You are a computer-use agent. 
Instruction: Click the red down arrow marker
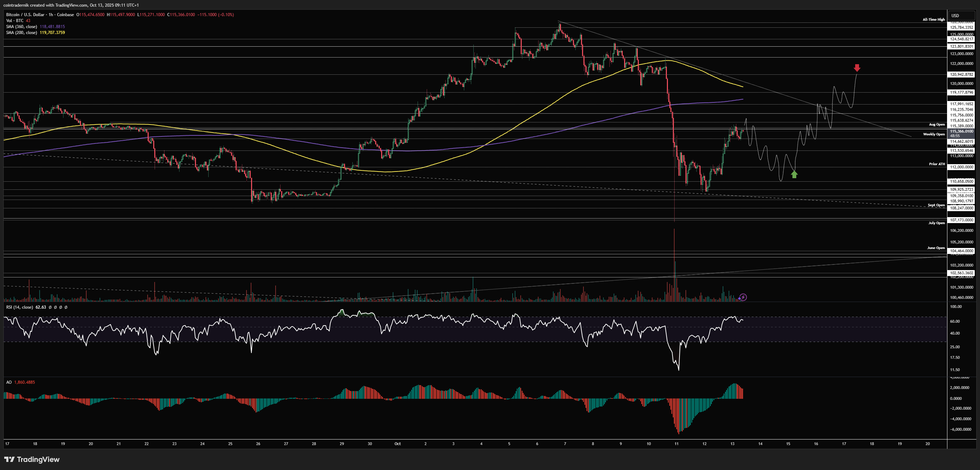pyautogui.click(x=857, y=68)
